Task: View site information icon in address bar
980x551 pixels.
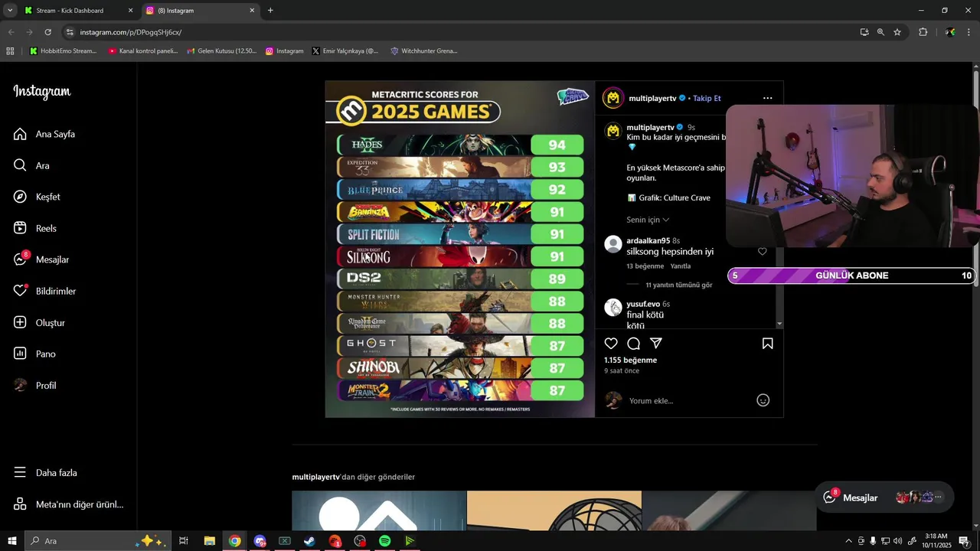Action: [x=70, y=32]
